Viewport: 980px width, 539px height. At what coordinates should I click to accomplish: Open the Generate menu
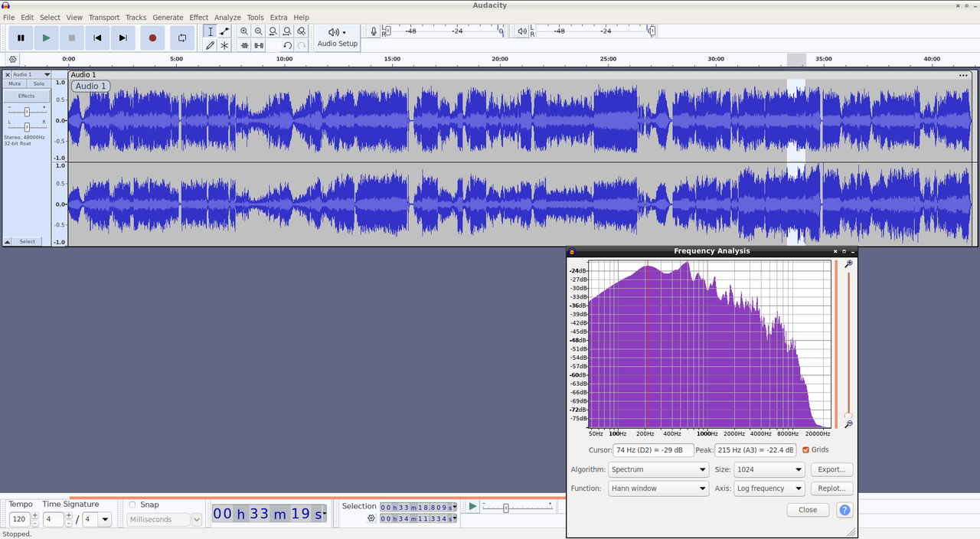click(168, 17)
